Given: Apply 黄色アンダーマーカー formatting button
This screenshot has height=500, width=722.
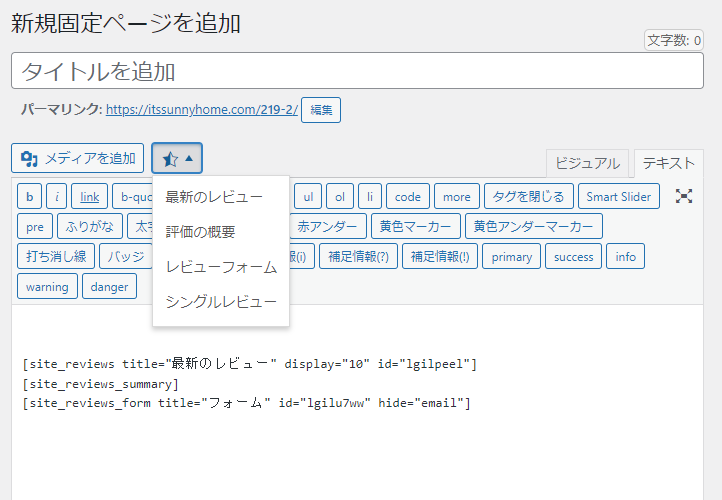Looking at the screenshot, I should coord(534,226).
